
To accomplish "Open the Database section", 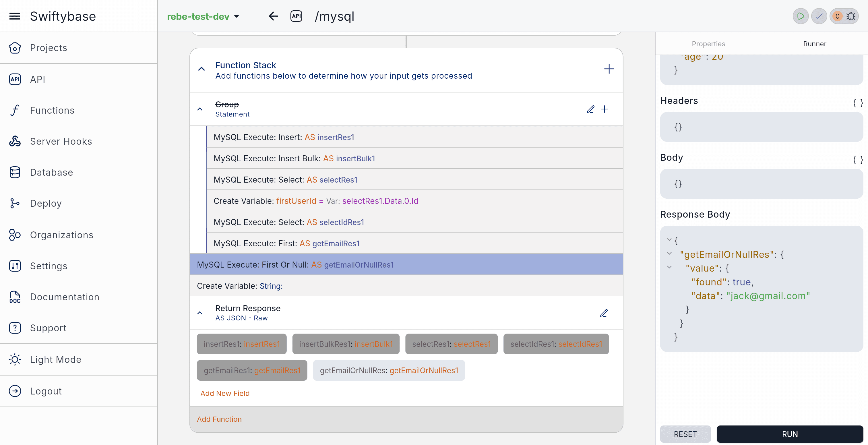I will (x=78, y=172).
